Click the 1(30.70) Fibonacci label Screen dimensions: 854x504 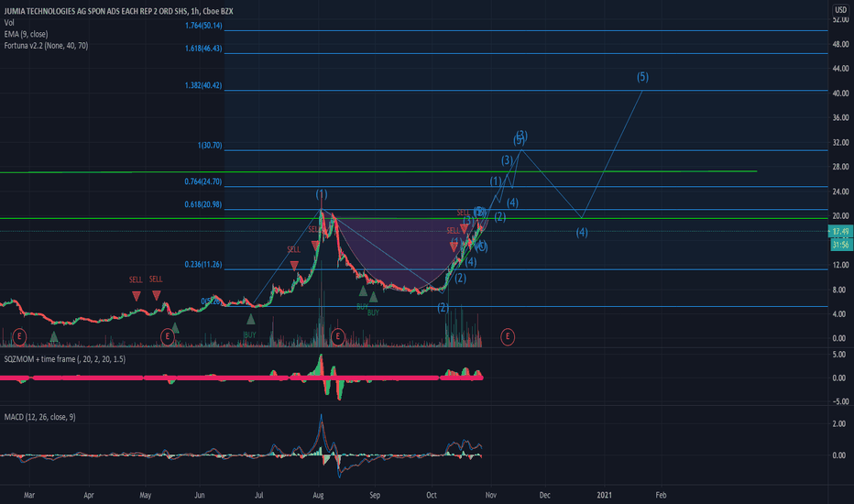(210, 146)
